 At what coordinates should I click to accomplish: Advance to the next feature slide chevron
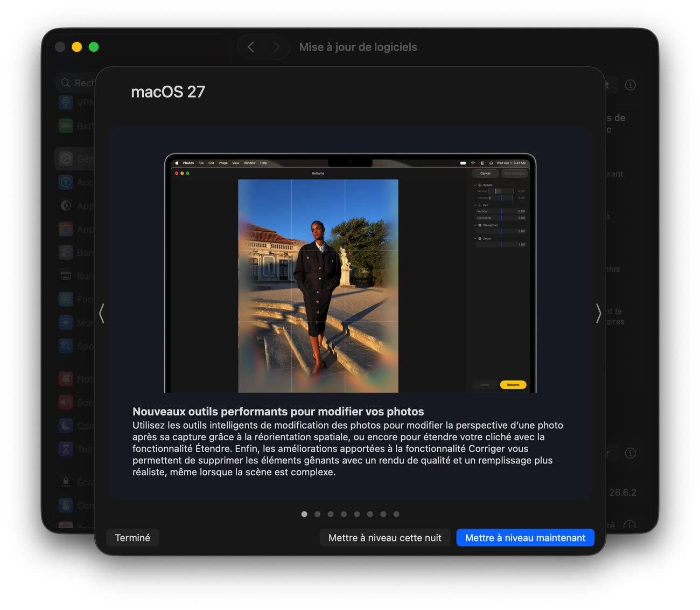pos(598,313)
